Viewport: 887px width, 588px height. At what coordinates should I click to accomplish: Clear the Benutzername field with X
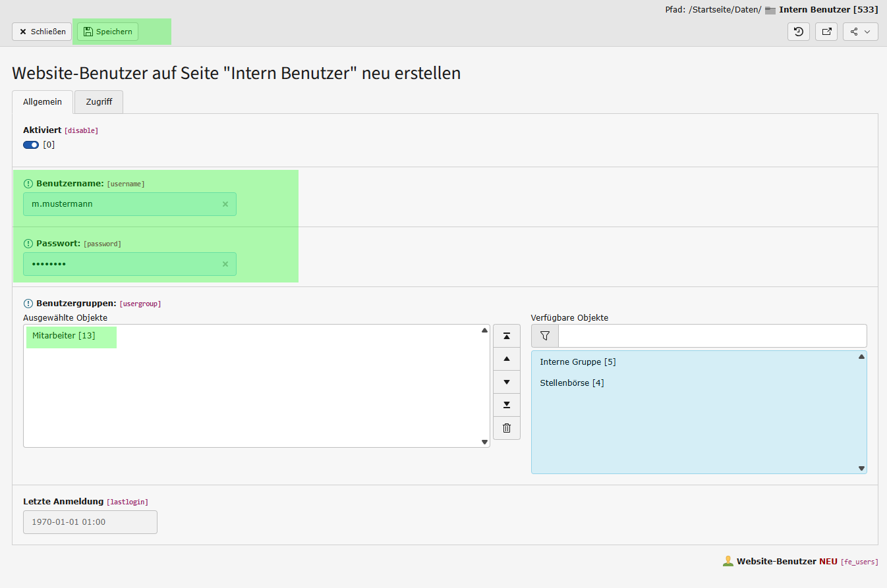(225, 204)
